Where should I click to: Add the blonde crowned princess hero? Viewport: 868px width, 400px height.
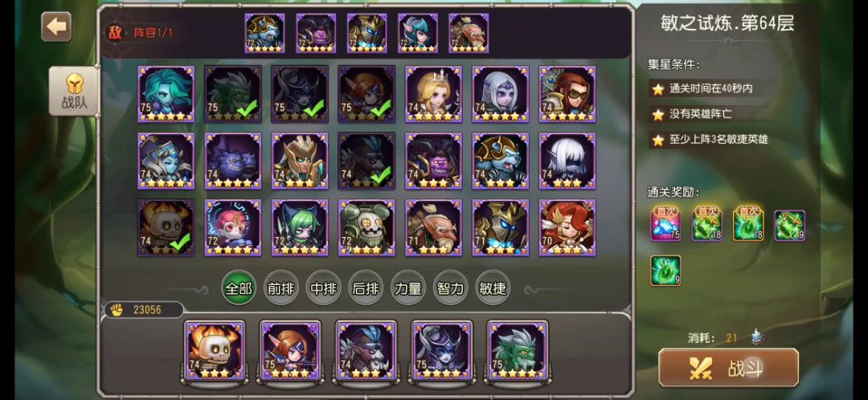[433, 94]
